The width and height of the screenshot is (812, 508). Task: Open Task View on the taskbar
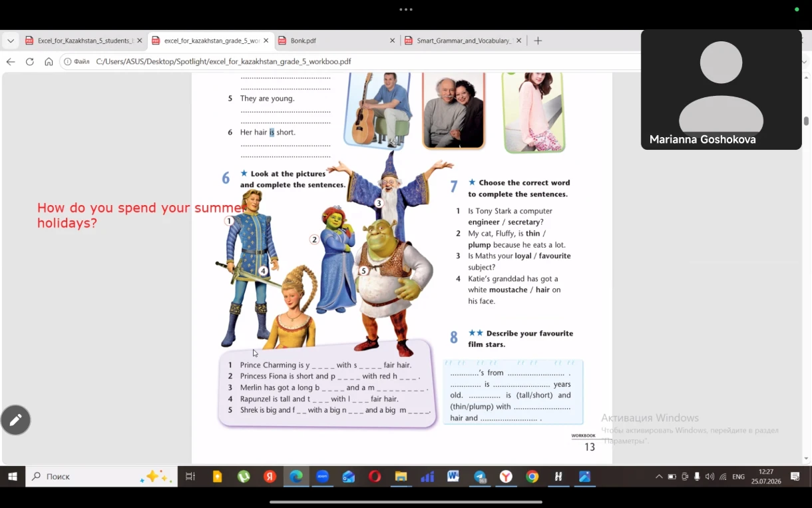coord(190,476)
